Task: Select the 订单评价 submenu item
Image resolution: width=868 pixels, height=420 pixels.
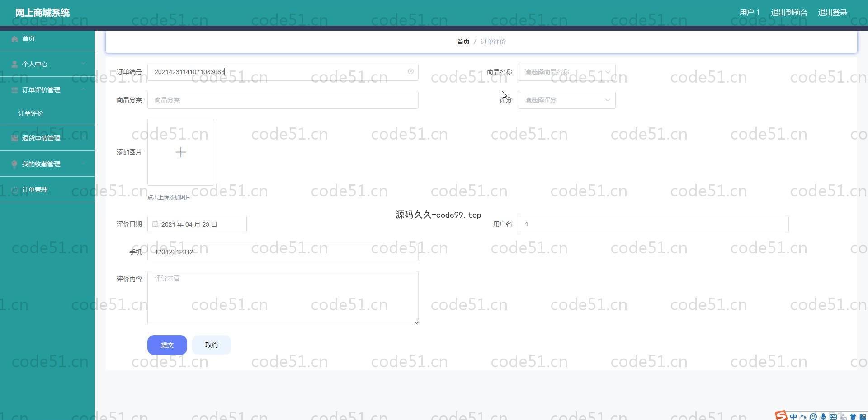Action: pyautogui.click(x=31, y=113)
